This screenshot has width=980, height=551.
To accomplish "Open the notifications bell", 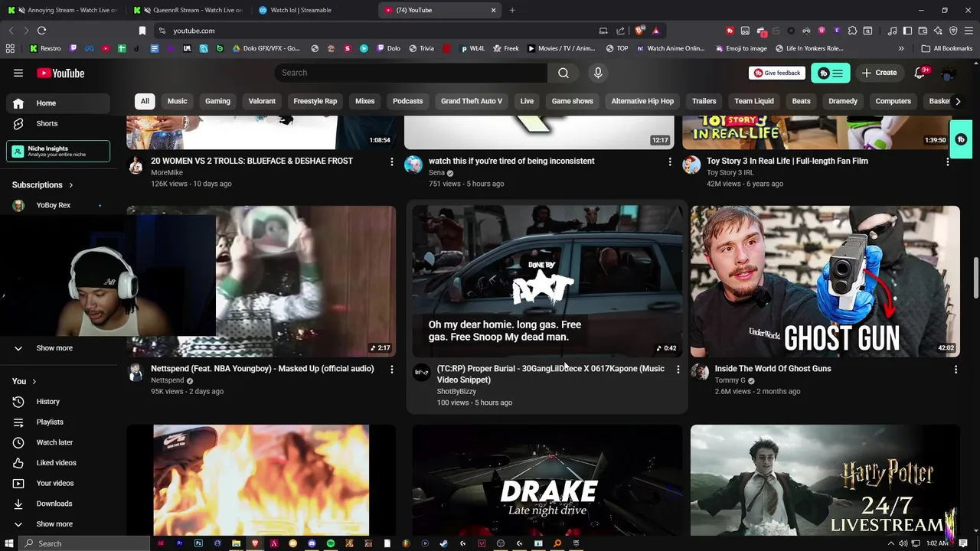I will [x=920, y=73].
